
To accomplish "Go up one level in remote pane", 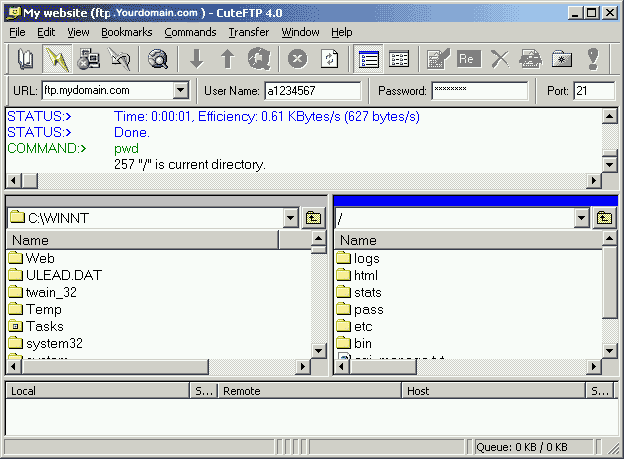I will click(x=604, y=218).
